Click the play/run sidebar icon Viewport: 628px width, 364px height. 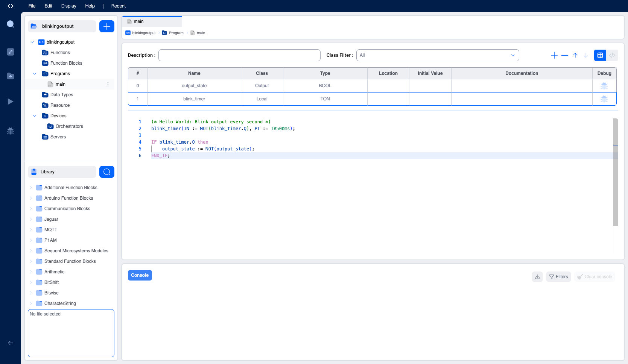click(11, 102)
